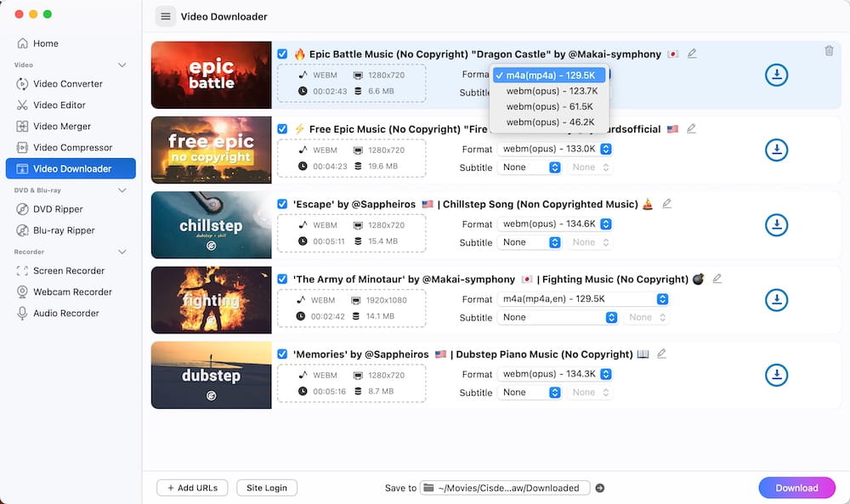Open Blu-ray Ripper
850x504 pixels.
pyautogui.click(x=71, y=229)
